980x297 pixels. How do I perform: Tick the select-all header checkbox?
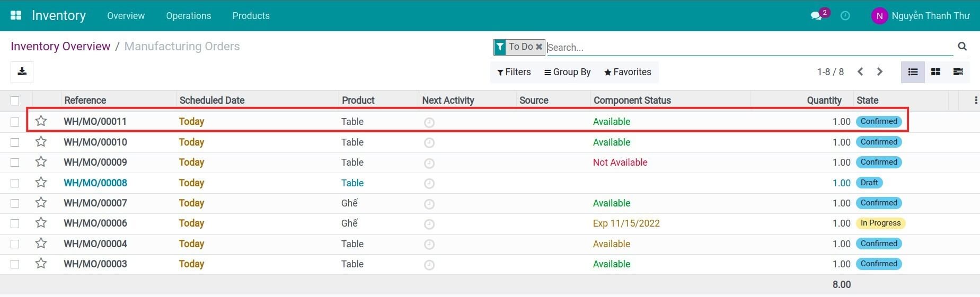click(15, 101)
